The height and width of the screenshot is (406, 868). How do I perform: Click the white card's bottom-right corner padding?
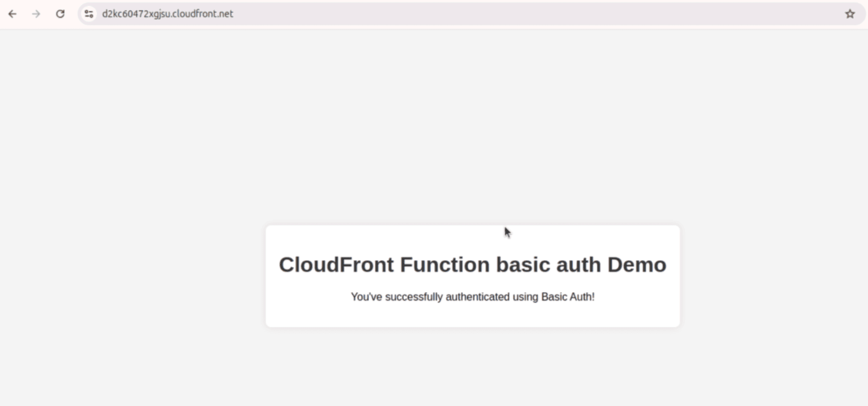point(673,320)
